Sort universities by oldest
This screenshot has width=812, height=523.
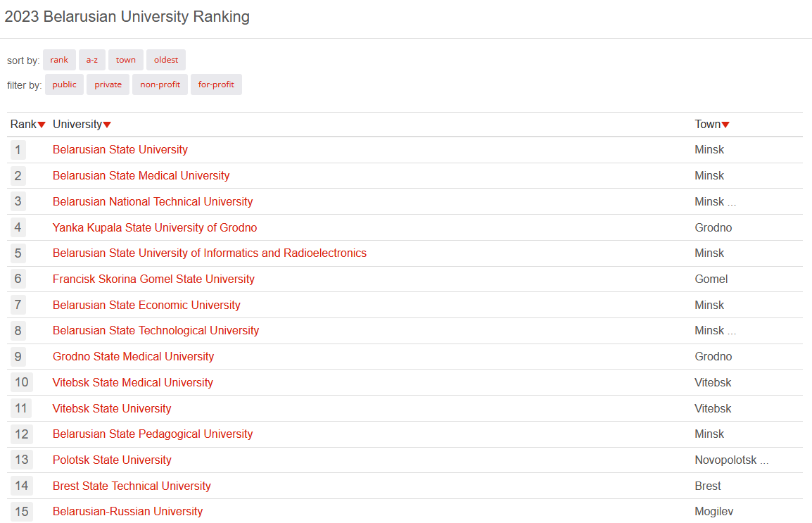tap(166, 60)
